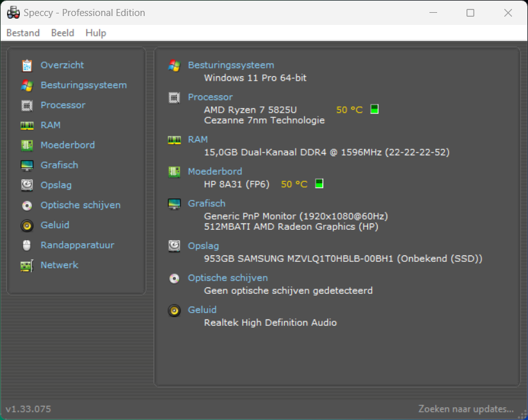Click the Optische schijven heading in summary
Viewport: 528px width, 420px height.
click(228, 278)
